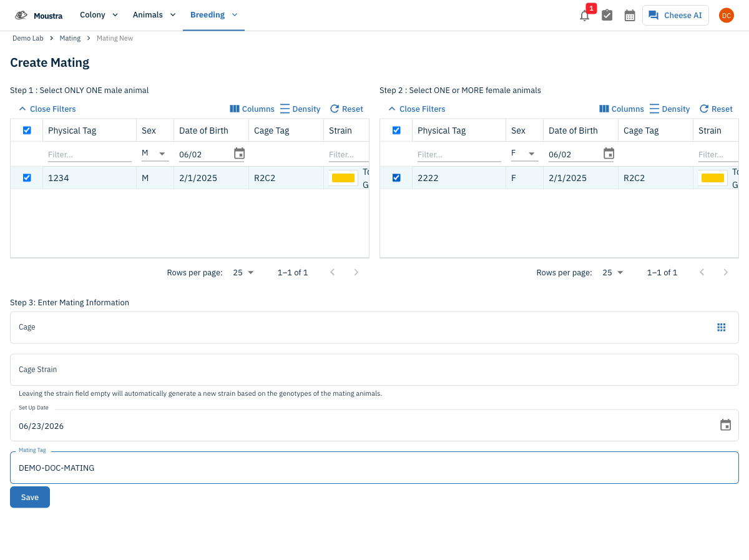Sort female table by Sex header
Image resolution: width=749 pixels, height=560 pixels.
coord(518,130)
